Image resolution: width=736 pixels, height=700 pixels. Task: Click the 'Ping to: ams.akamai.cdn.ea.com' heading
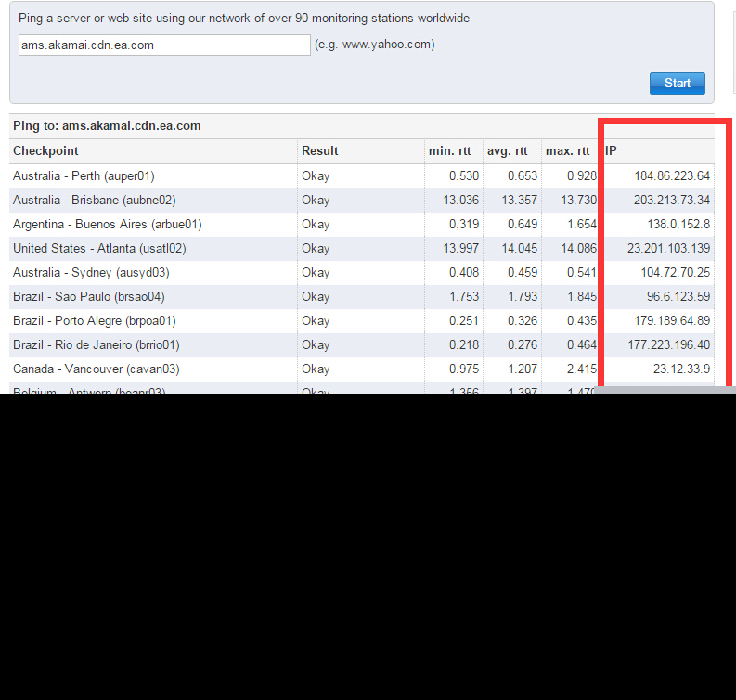coord(107,126)
